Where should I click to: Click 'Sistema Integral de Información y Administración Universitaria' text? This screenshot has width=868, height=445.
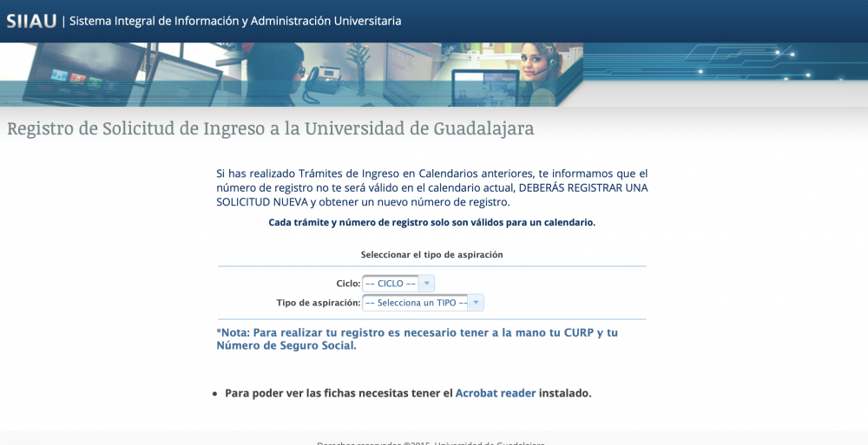(234, 21)
